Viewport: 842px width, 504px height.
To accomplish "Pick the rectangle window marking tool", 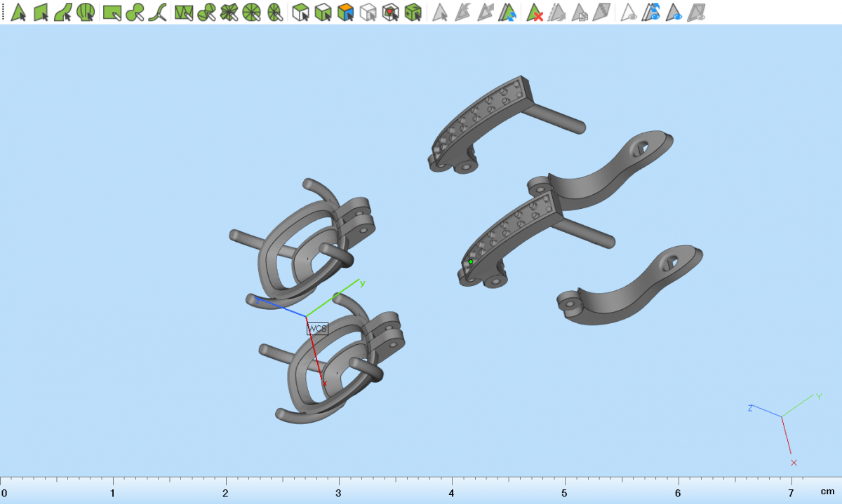I will (x=112, y=12).
